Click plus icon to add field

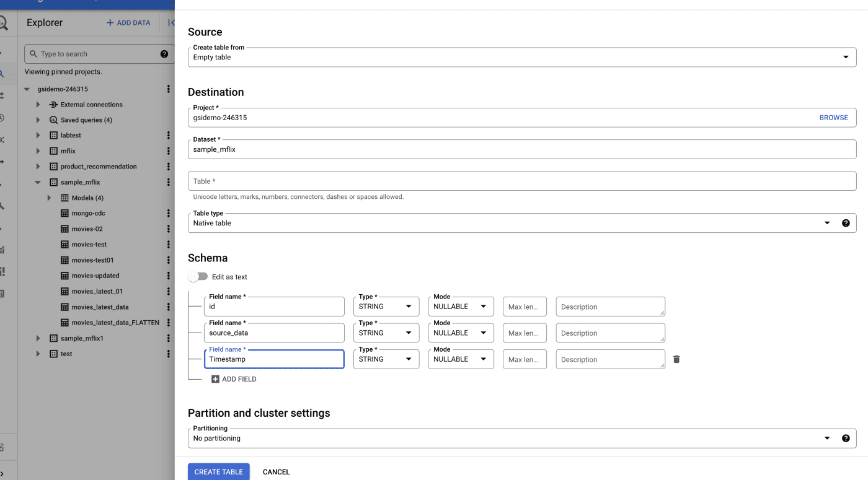215,379
